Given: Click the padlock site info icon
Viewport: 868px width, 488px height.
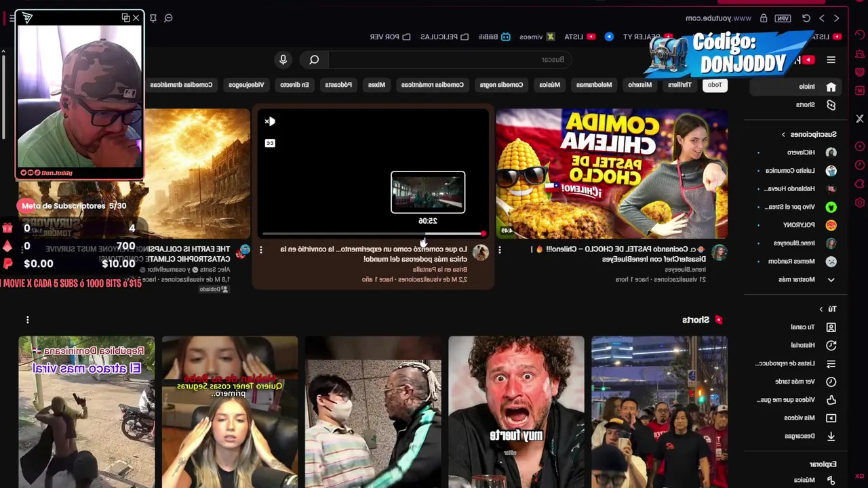Looking at the screenshot, I should pos(764,18).
